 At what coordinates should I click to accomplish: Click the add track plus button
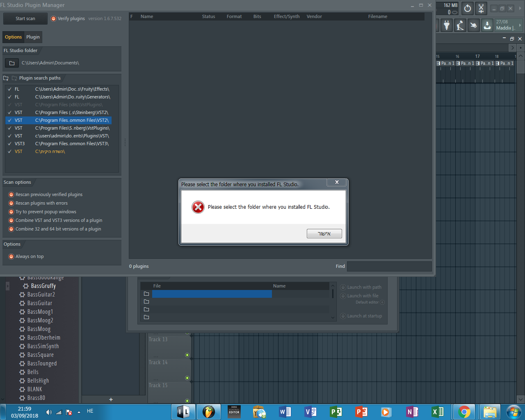111,399
